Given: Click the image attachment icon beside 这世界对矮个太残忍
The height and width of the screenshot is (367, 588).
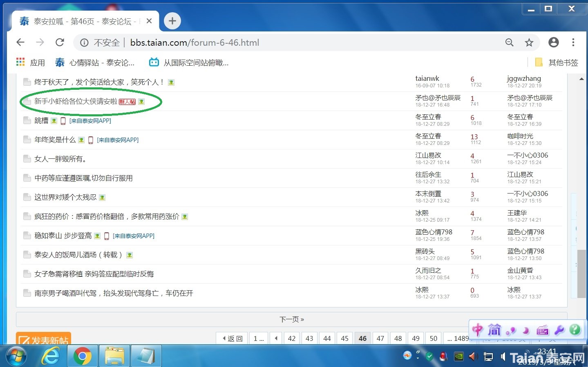Looking at the screenshot, I should [x=102, y=198].
